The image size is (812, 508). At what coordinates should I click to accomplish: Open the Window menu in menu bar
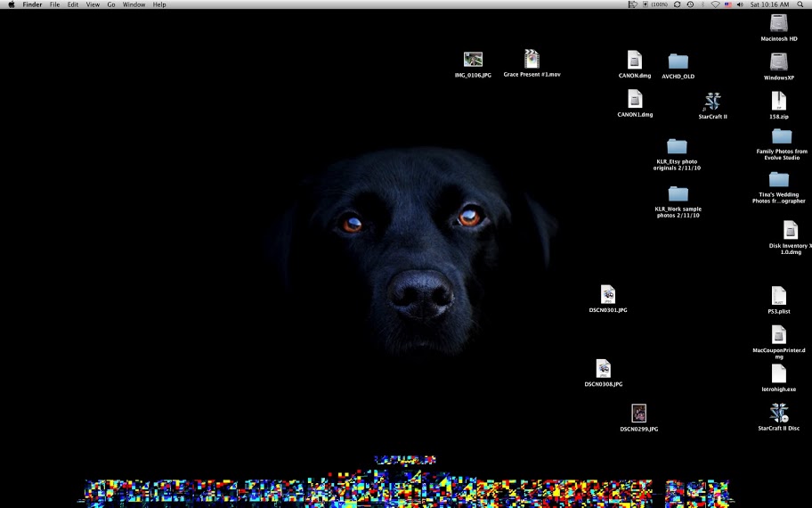coord(134,4)
